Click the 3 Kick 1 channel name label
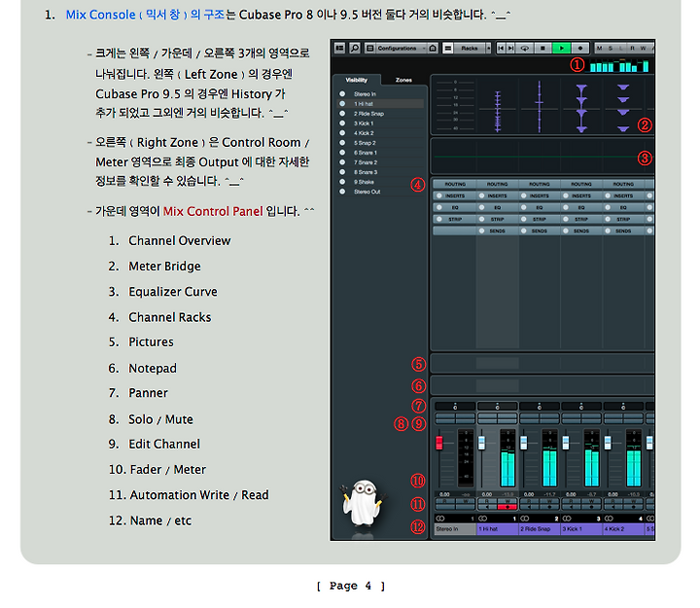 coord(581,529)
